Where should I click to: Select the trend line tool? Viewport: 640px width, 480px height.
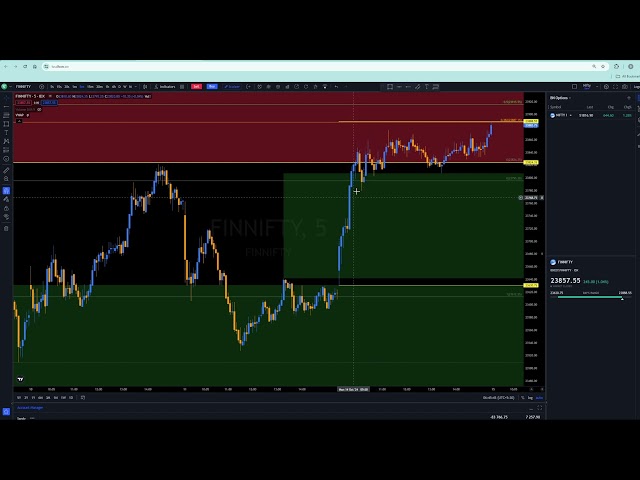6,107
